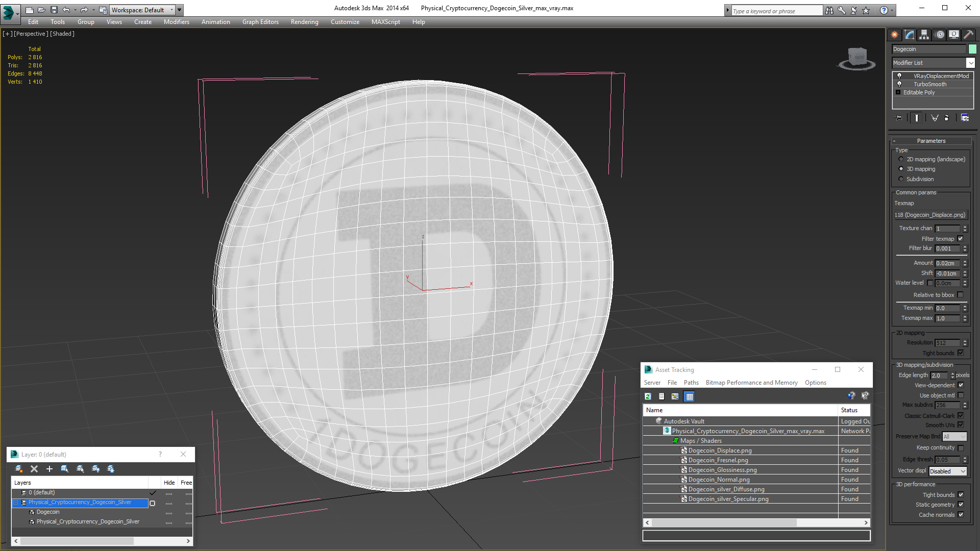
Task: Open the Graph Editors menu
Action: point(260,22)
